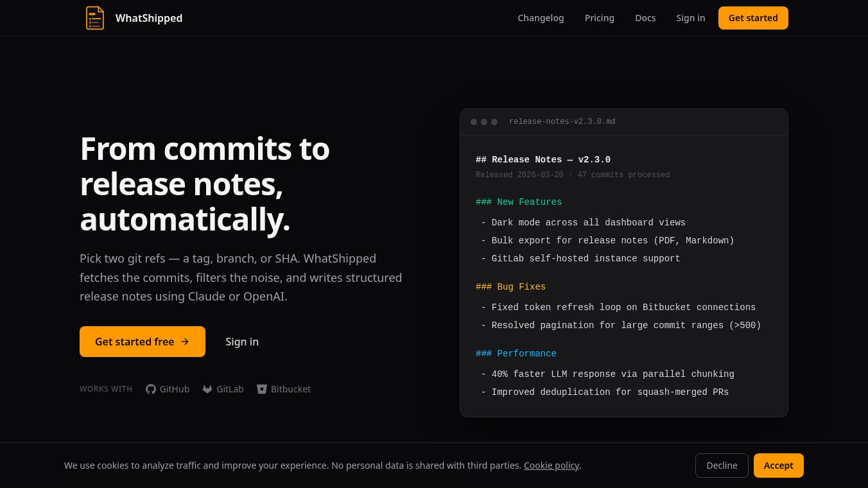The image size is (868, 488).
Task: Click the third window dot in code preview
Action: coord(494,122)
